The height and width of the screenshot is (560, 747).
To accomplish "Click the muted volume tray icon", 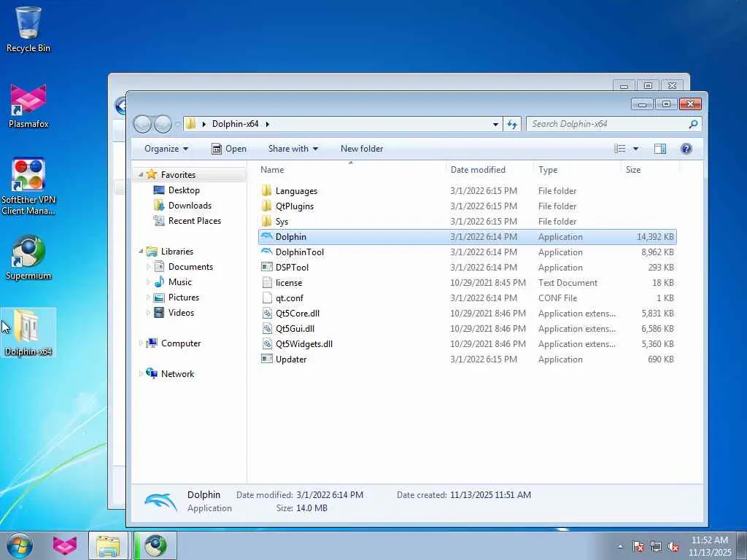I will click(673, 547).
